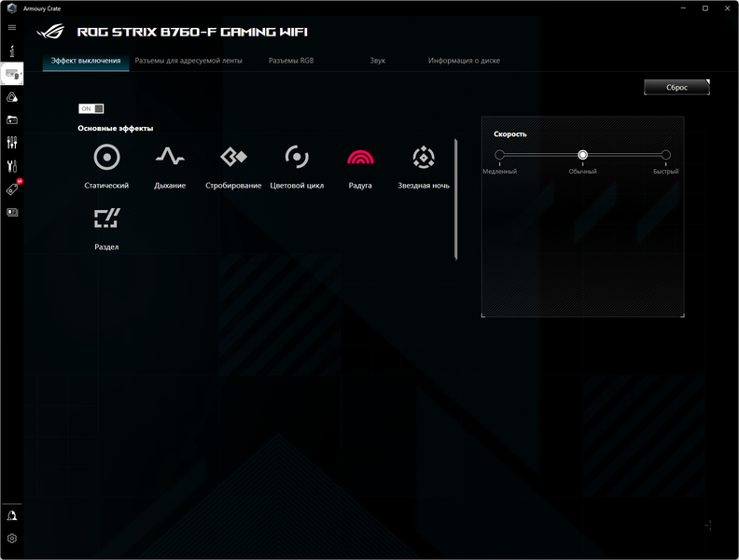This screenshot has width=739, height=560.
Task: Select the Дыхание breathing effect icon
Action: pyautogui.click(x=170, y=156)
